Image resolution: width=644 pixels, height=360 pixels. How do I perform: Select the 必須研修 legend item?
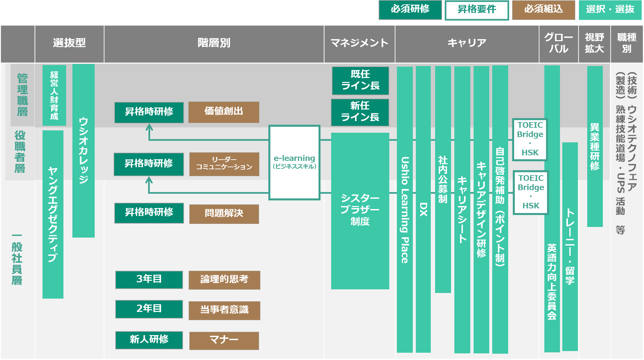pyautogui.click(x=410, y=10)
